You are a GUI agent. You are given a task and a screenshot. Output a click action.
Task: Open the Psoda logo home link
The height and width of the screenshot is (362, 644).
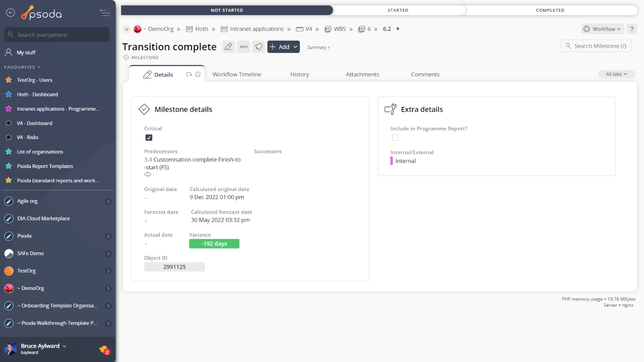pos(42,13)
